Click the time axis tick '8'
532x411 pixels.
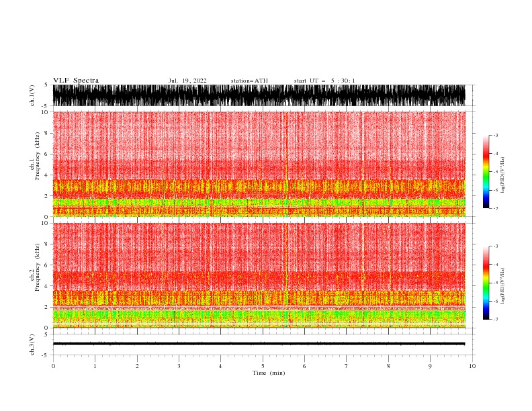[388, 366]
